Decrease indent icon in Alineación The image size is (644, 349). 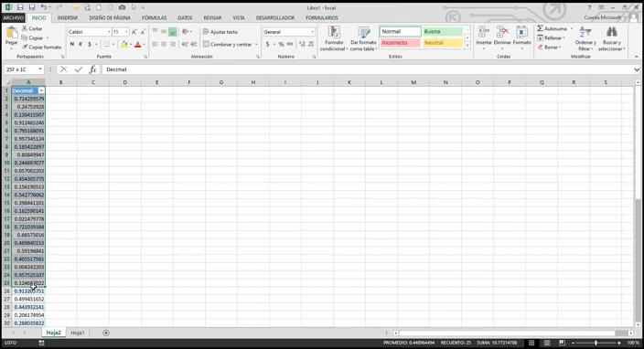click(185, 44)
